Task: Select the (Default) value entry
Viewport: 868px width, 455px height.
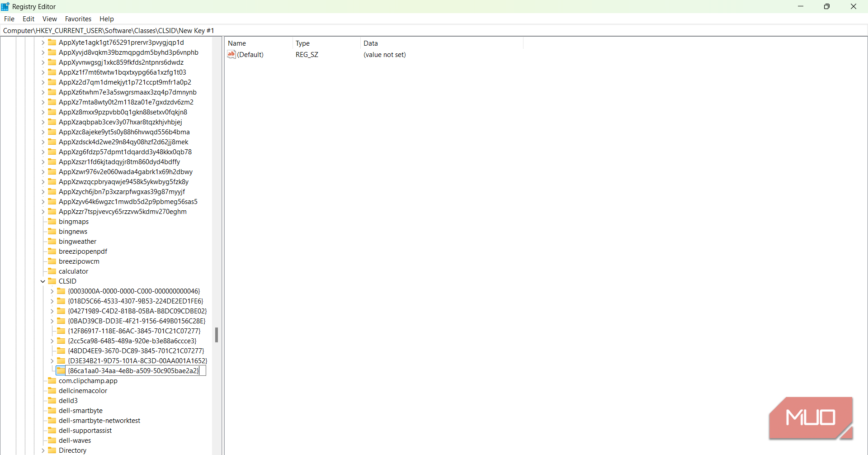Action: click(250, 55)
